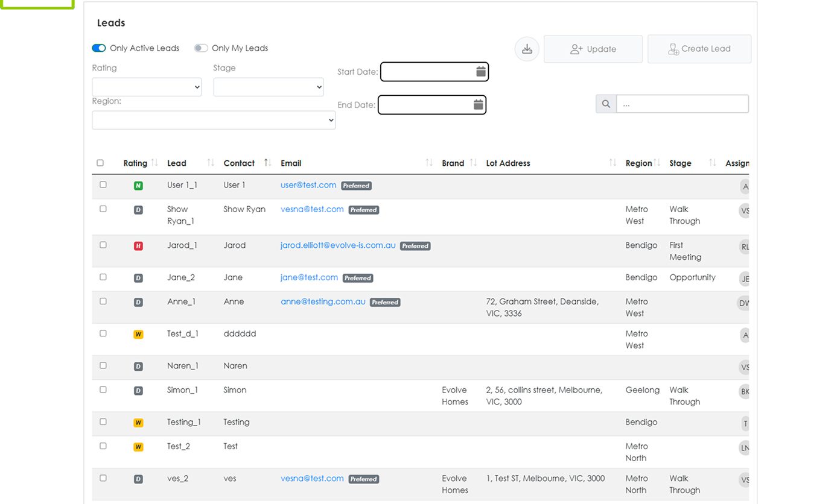The image size is (840, 504).
Task: Sort by Lot Address column arrows
Action: click(x=612, y=163)
